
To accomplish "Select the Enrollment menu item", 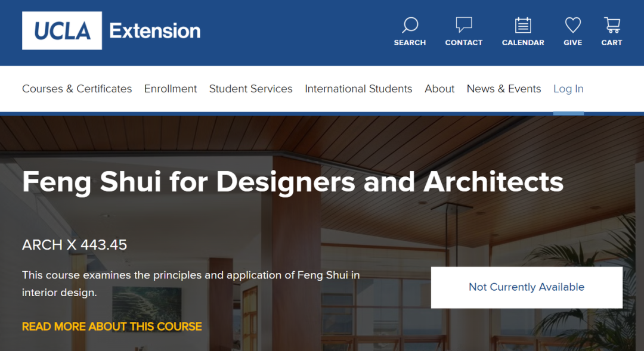I will 171,89.
